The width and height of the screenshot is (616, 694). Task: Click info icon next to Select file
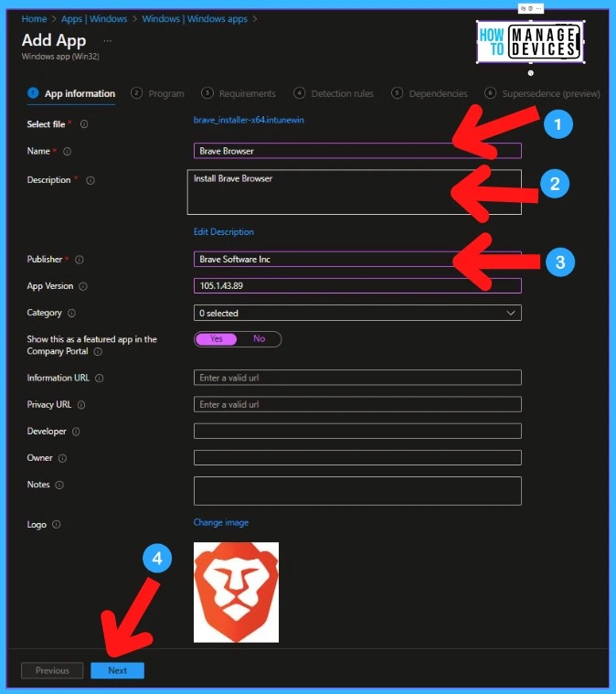coord(84,124)
